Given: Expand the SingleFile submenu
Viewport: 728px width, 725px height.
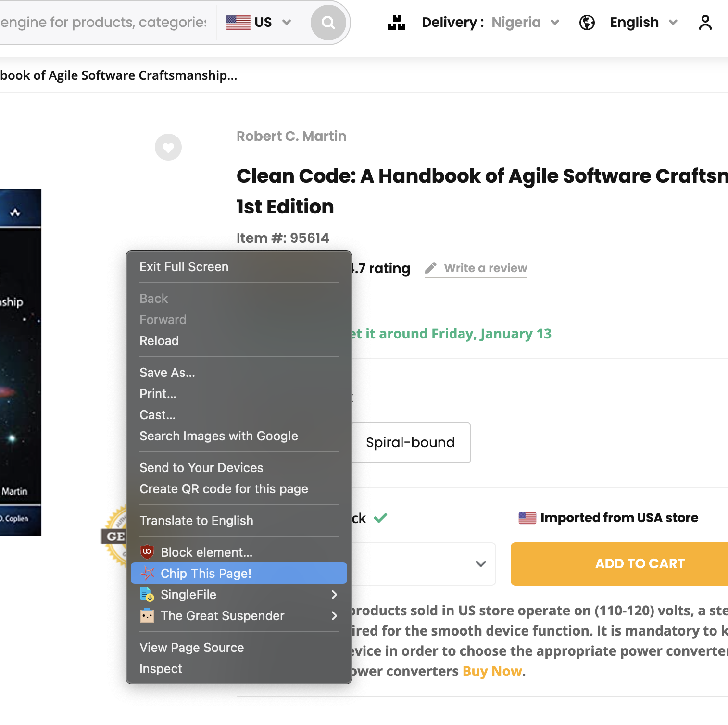Looking at the screenshot, I should coord(334,595).
